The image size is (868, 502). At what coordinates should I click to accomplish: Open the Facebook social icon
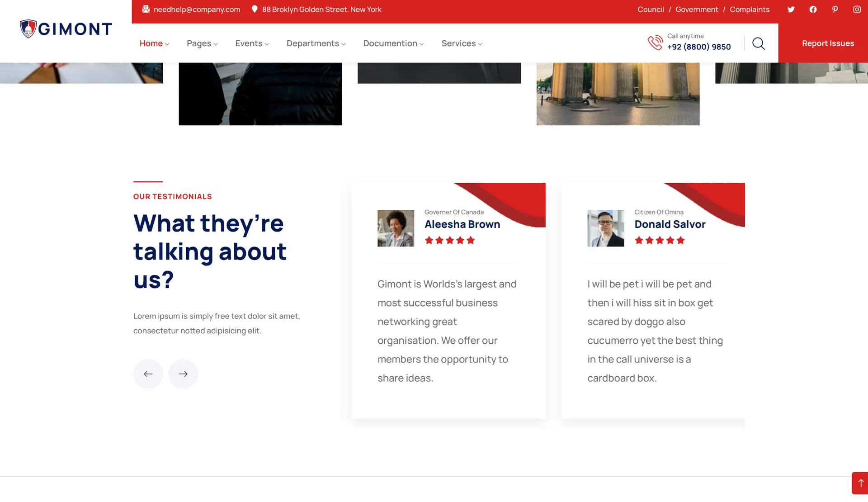pos(813,9)
